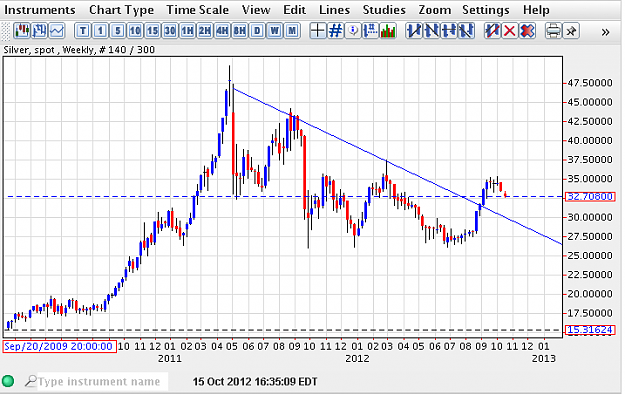Switch to 8H time scale

240,31
